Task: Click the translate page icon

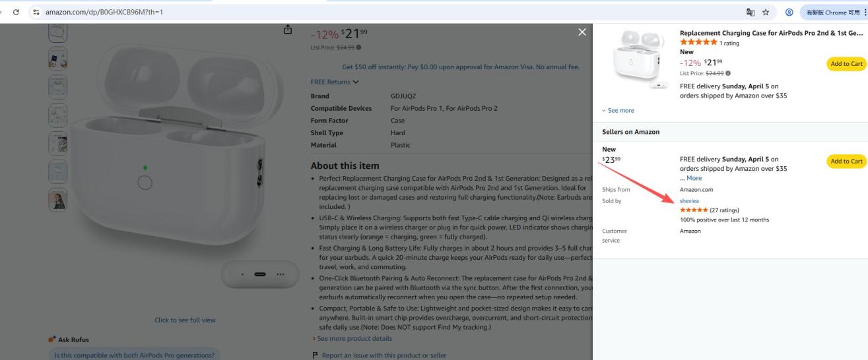Action: click(x=751, y=11)
